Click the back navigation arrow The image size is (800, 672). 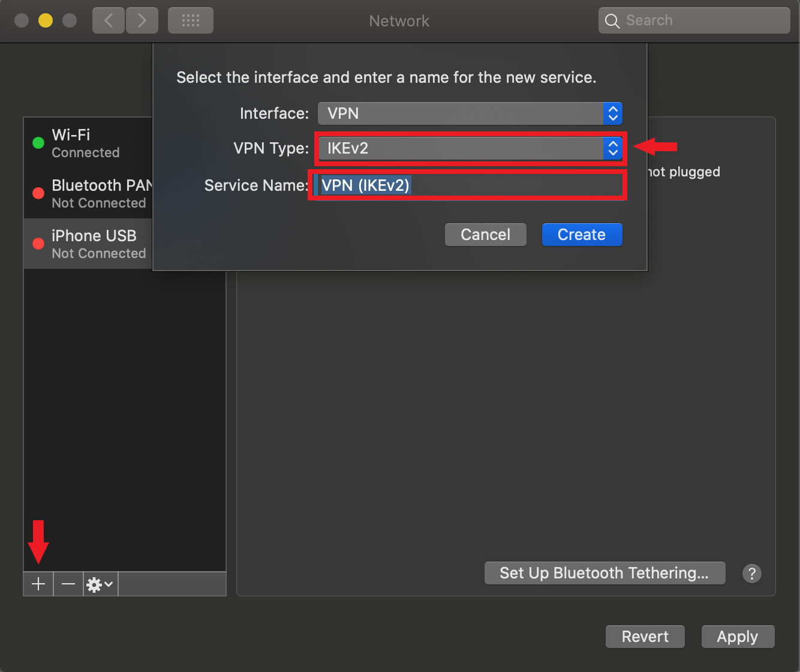click(108, 20)
